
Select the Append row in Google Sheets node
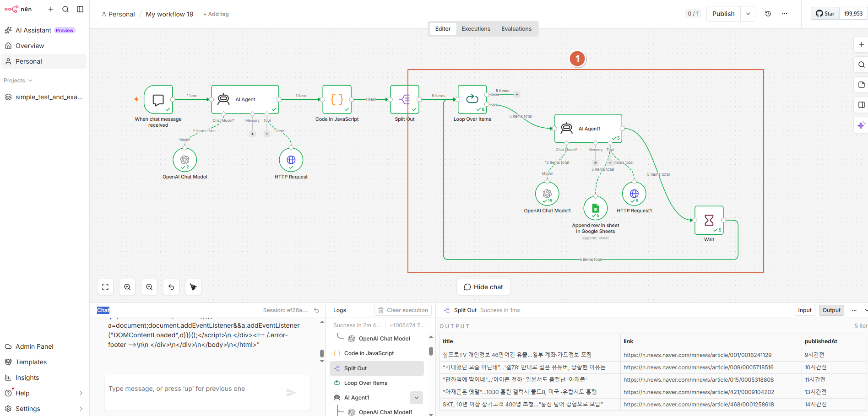click(x=596, y=208)
